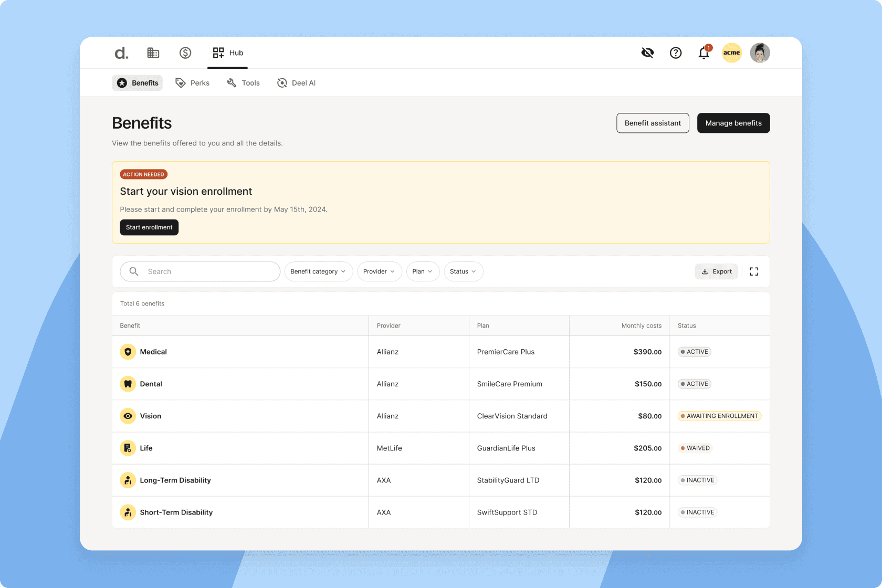Click Start enrollment button
The width and height of the screenshot is (882, 588).
coord(149,227)
